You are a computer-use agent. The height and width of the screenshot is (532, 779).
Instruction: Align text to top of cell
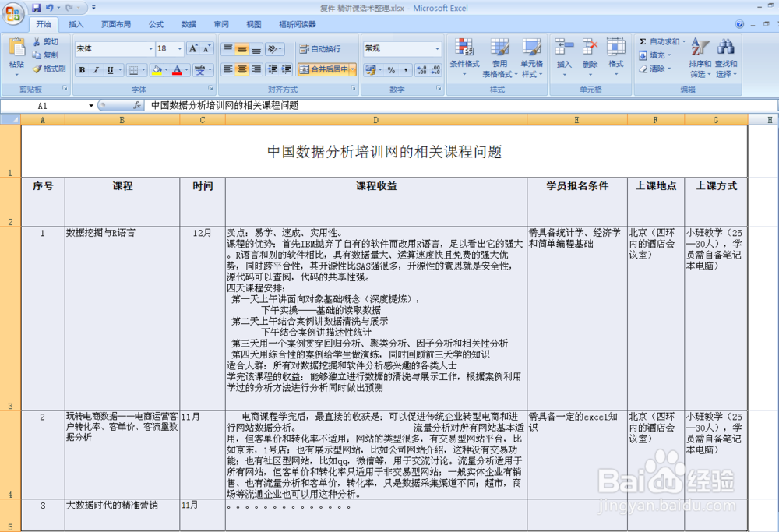coord(228,48)
